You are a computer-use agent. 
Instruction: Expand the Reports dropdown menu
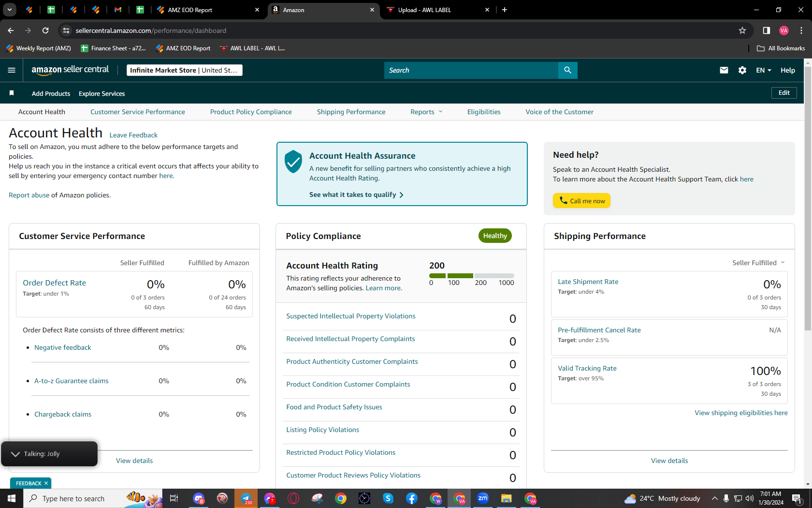pyautogui.click(x=426, y=112)
